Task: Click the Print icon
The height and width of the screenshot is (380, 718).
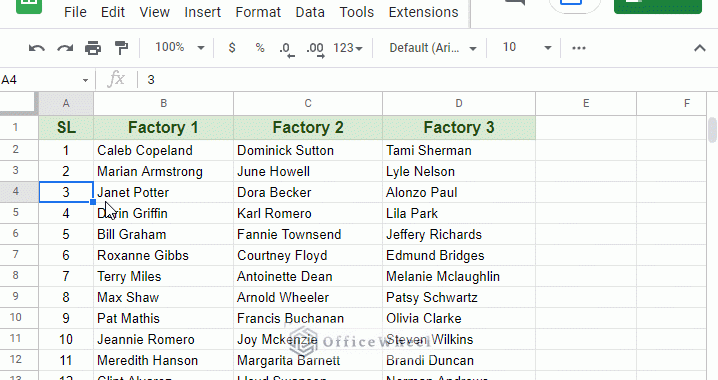Action: [x=93, y=48]
